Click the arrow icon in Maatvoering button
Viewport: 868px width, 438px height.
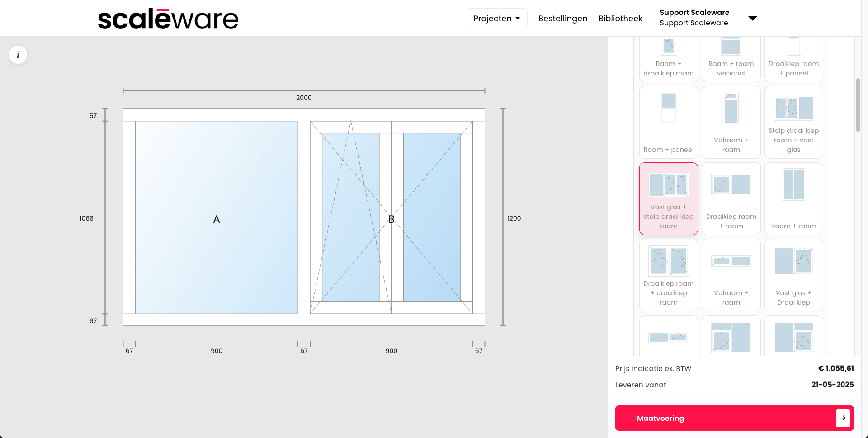pos(843,418)
